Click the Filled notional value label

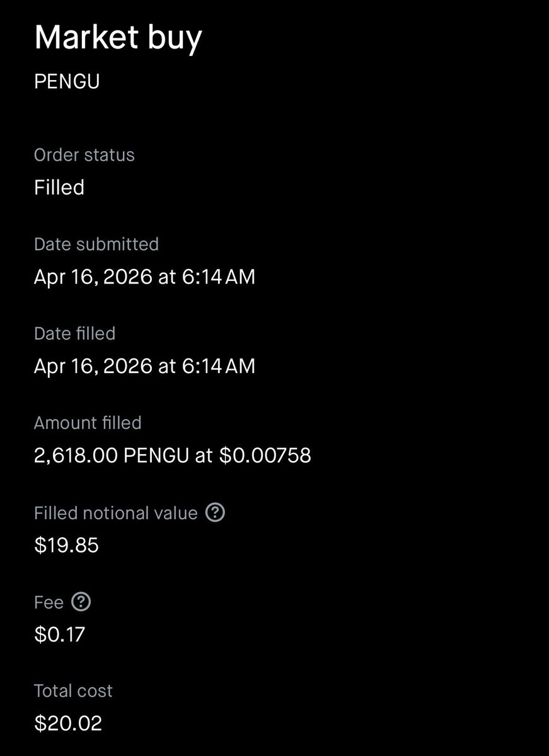116,513
